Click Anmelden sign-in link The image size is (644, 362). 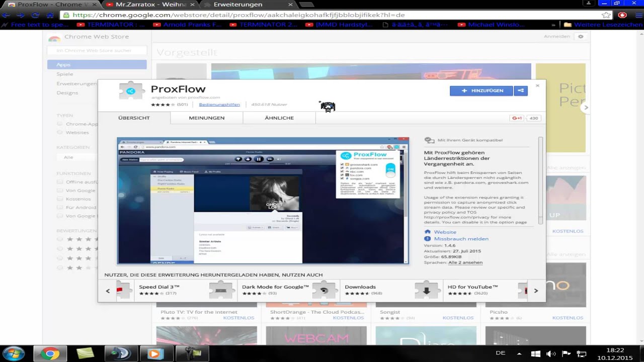click(x=557, y=37)
